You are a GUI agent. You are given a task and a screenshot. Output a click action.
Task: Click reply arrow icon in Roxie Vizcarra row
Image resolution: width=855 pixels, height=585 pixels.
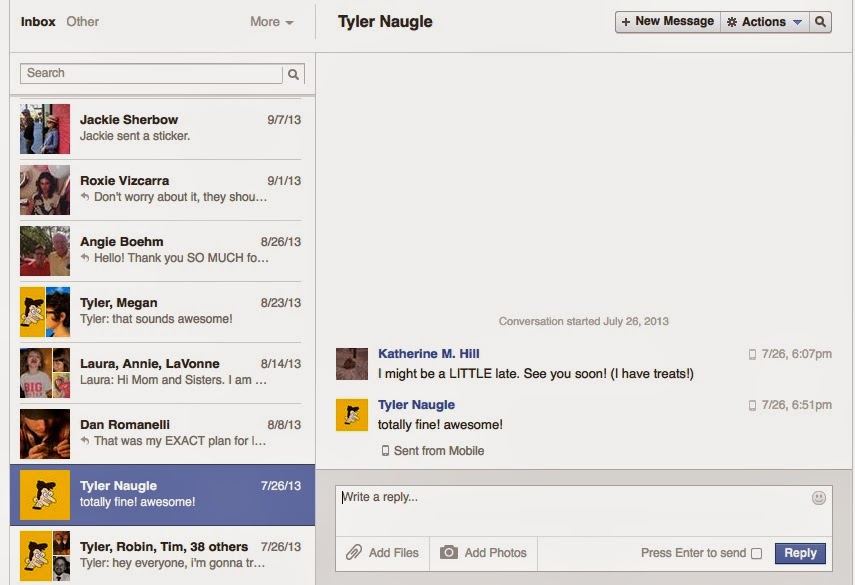[x=85, y=196]
